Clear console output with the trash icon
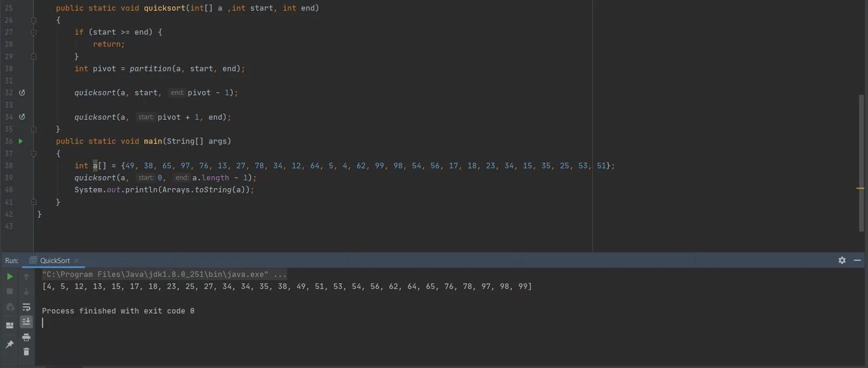This screenshot has height=368, width=868. point(26,352)
